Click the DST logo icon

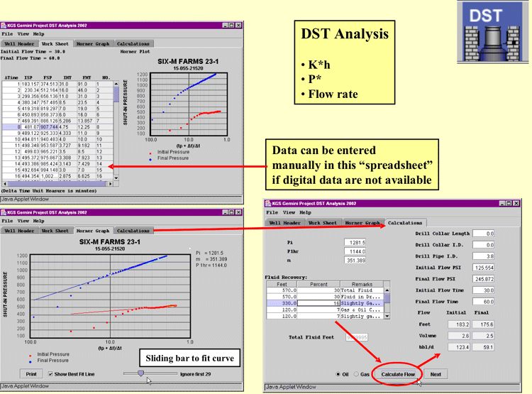[493, 32]
